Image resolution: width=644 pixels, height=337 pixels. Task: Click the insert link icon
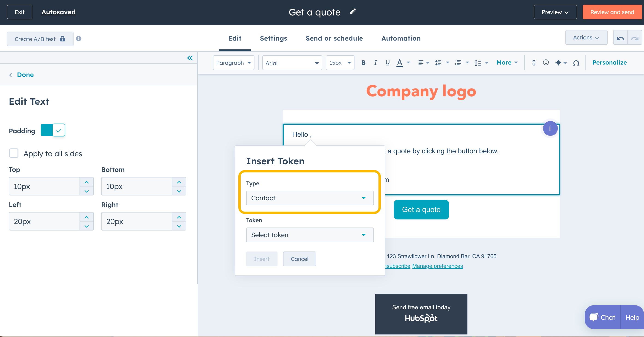pyautogui.click(x=534, y=63)
